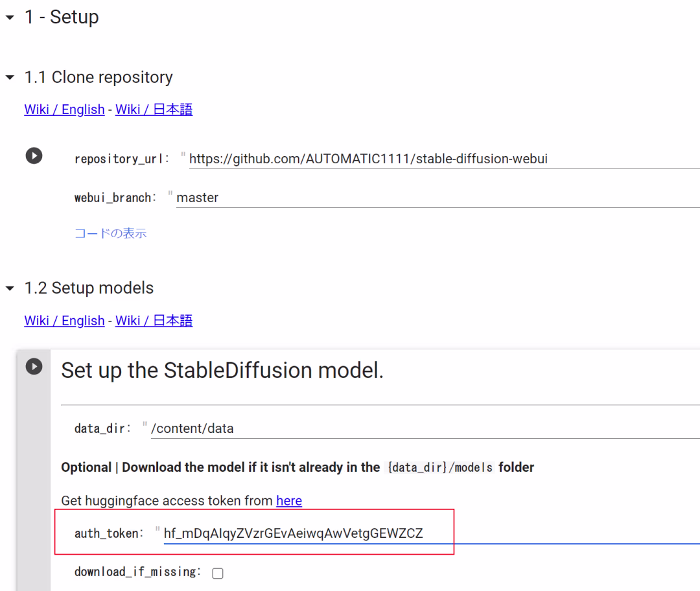
Task: Focus the webui_branch input field
Action: click(438, 198)
